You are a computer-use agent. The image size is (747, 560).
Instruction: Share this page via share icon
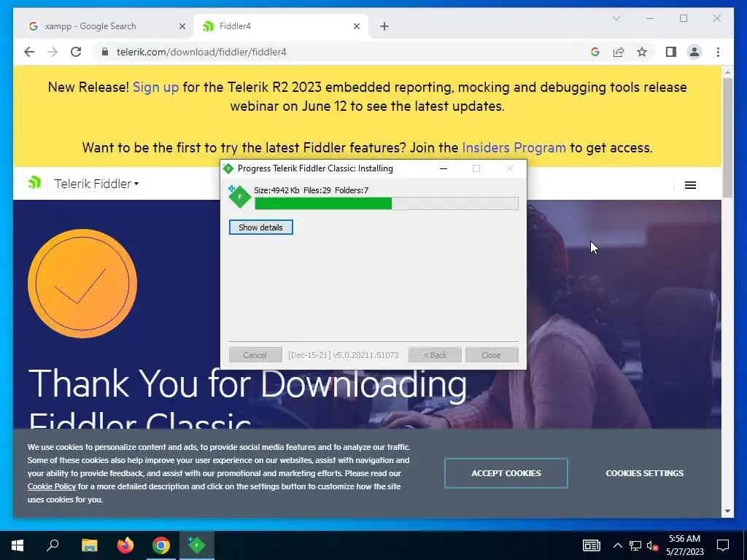[x=619, y=52]
